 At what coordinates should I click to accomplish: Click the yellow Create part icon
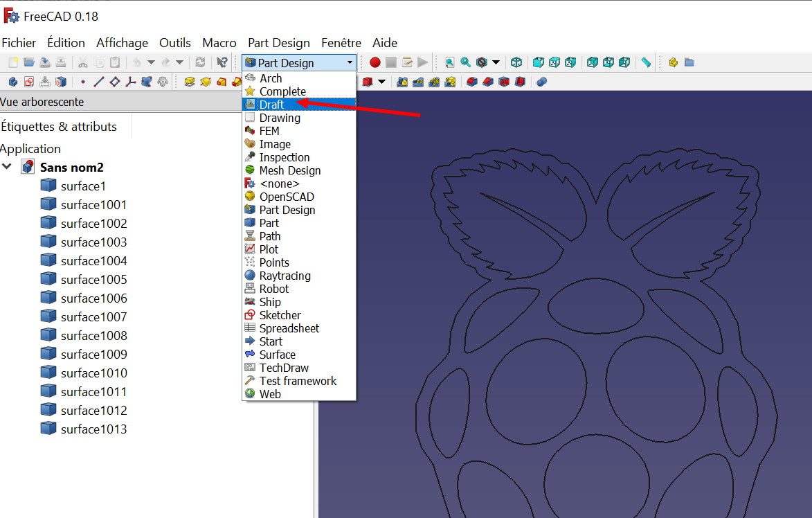(x=674, y=63)
